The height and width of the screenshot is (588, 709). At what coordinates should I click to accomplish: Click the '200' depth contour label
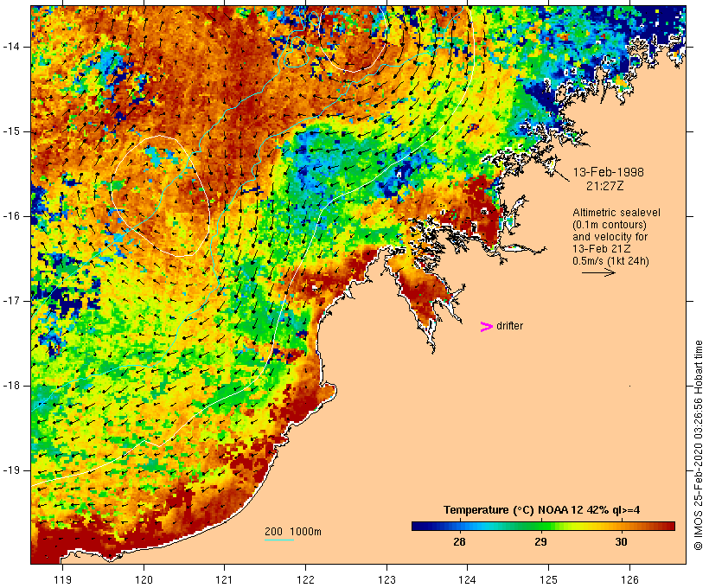coord(273,532)
